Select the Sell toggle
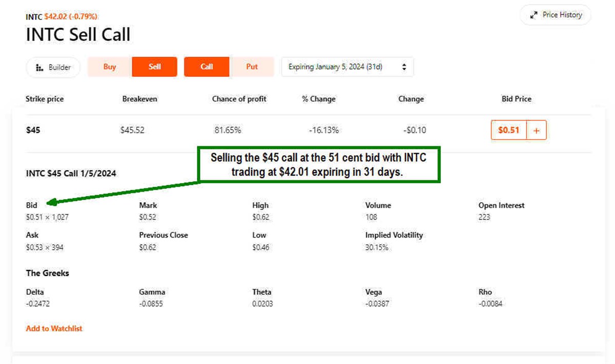The width and height of the screenshot is (615, 364). coord(154,67)
